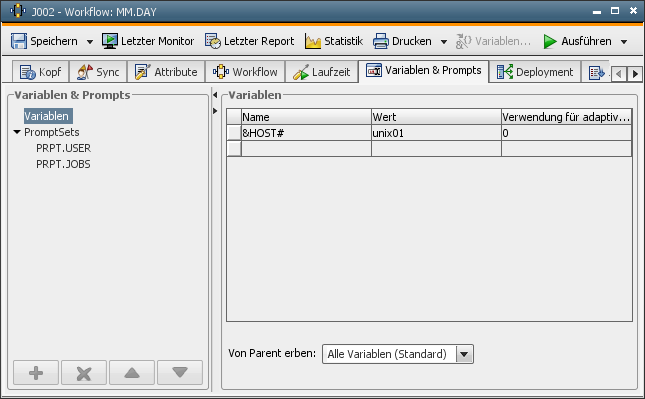Screen dimensions: 645x399
Task: Click the Deployment tab icon
Action: [x=505, y=72]
